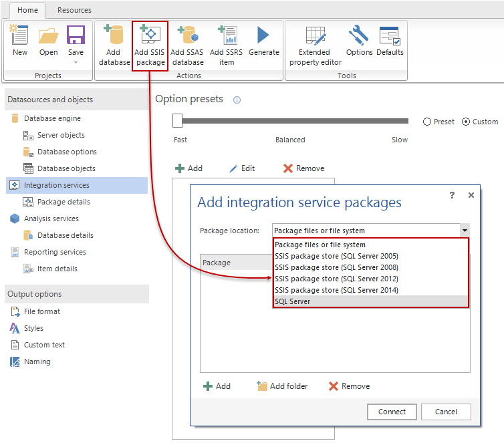Choose SSIS package store (SQL Server 2012)

[x=370, y=279]
